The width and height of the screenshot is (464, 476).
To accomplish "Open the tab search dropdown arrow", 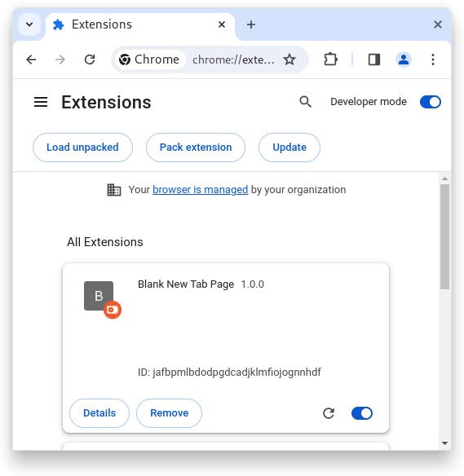I will 29,24.
